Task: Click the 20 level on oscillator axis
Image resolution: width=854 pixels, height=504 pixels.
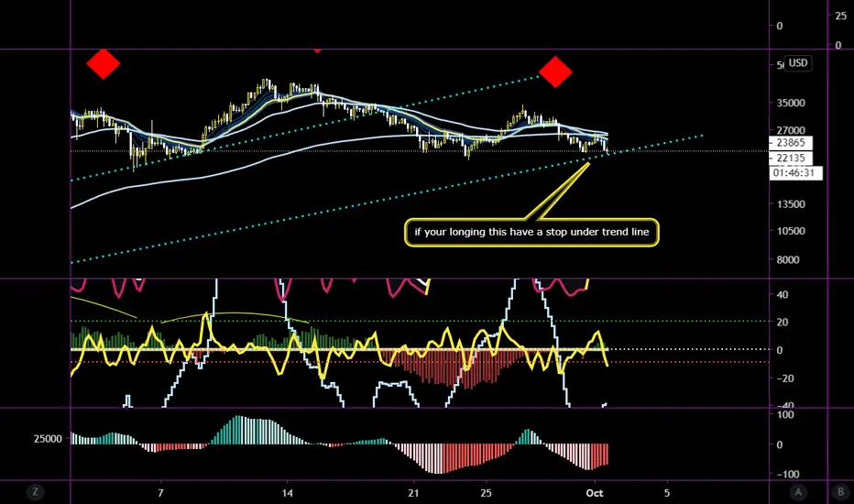Action: 783,322
